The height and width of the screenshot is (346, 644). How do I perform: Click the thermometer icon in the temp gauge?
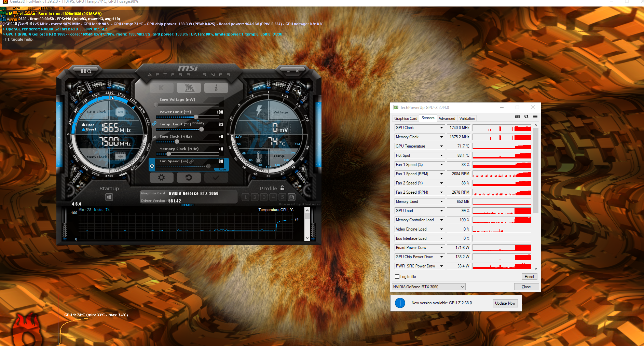pyautogui.click(x=259, y=157)
